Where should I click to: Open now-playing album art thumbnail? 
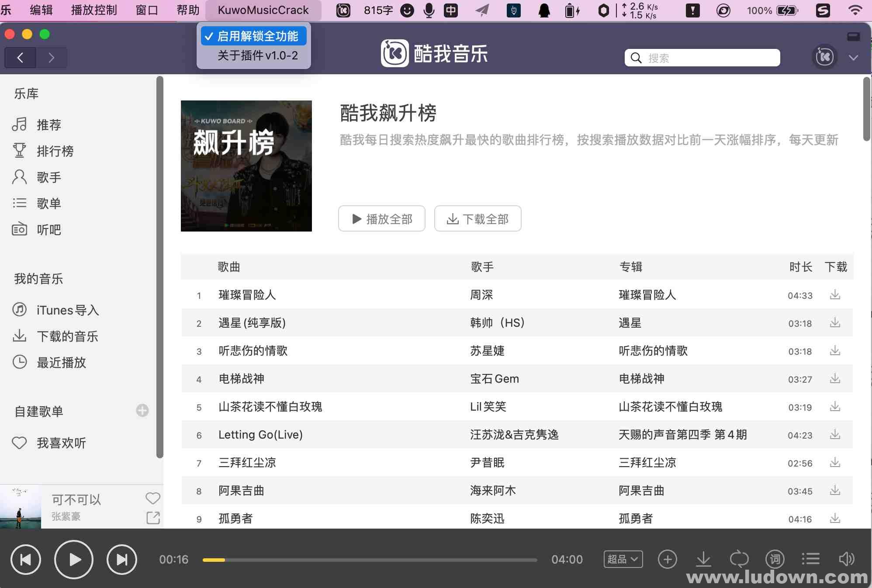point(21,507)
